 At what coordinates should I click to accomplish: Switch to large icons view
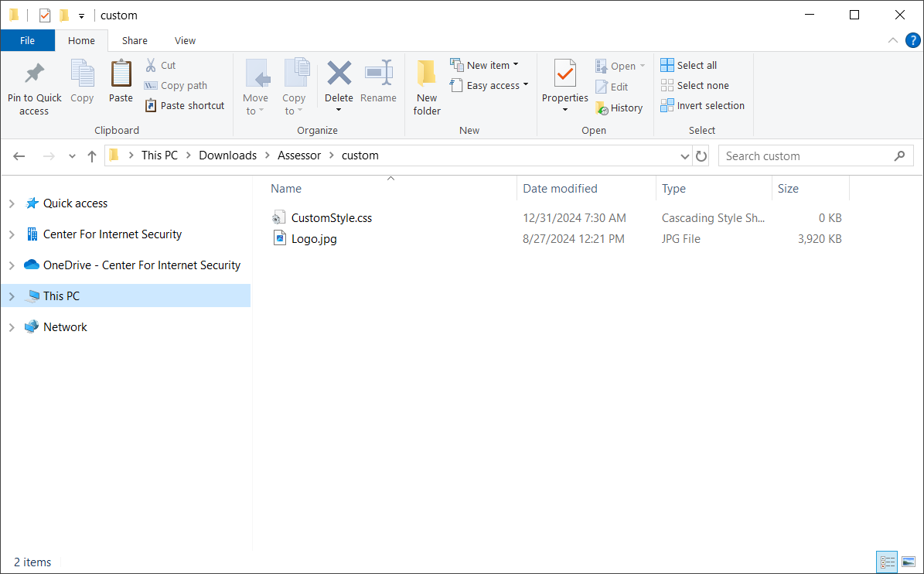point(909,562)
